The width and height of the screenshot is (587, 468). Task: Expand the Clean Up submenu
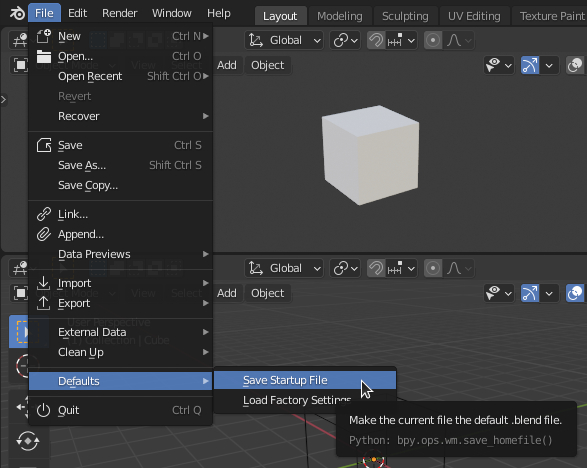(x=121, y=352)
